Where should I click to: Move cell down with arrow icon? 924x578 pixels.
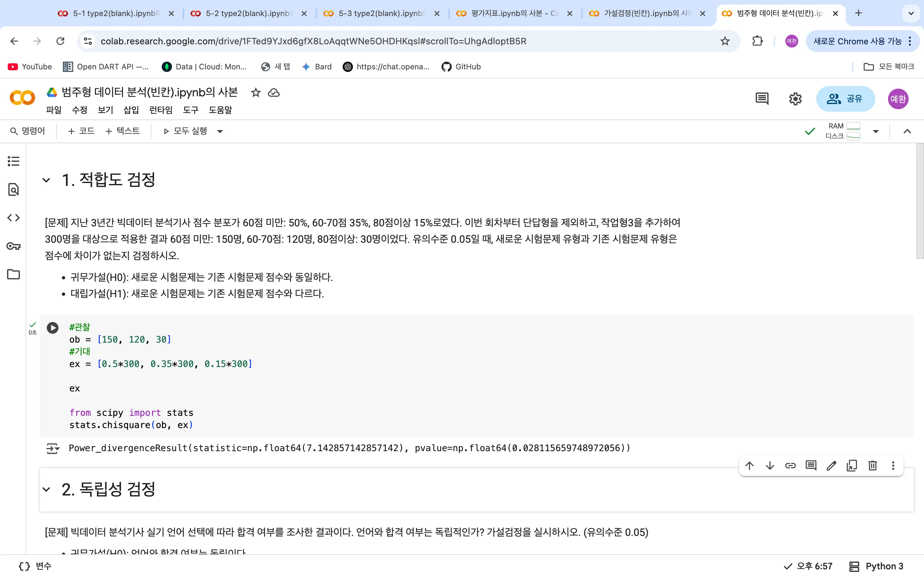tap(770, 465)
